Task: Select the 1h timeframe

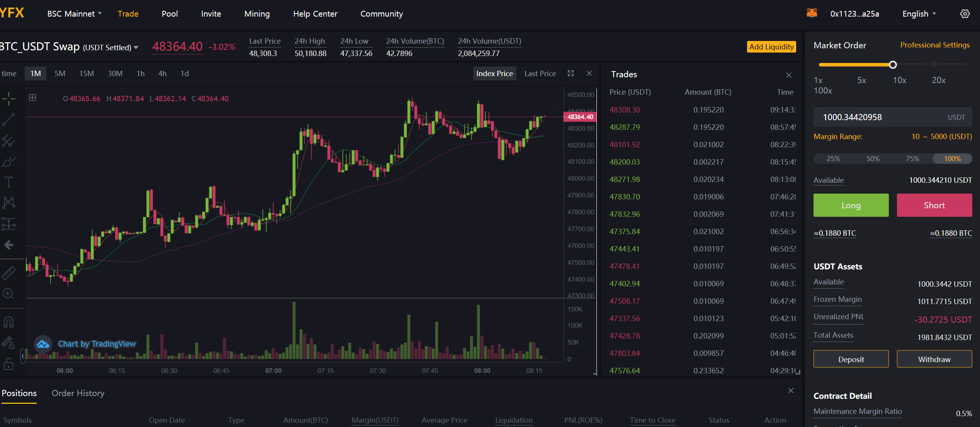Action: click(141, 73)
